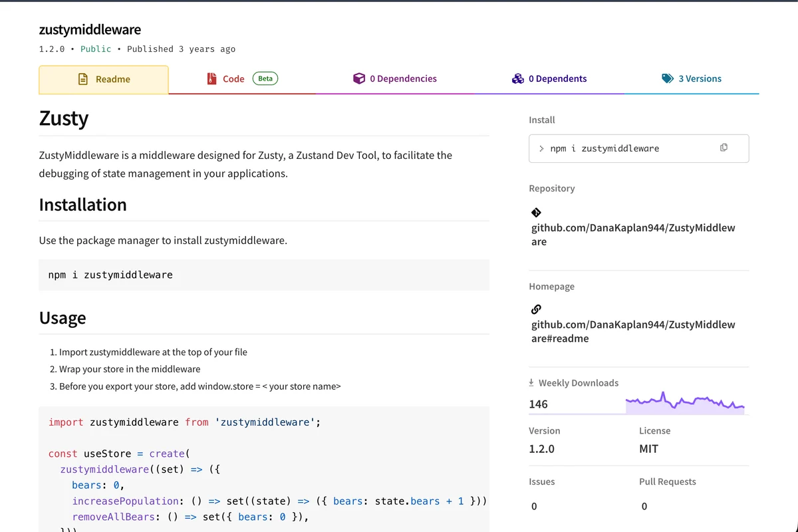798x532 pixels.
Task: Click the Repository sidebar label
Action: [552, 188]
